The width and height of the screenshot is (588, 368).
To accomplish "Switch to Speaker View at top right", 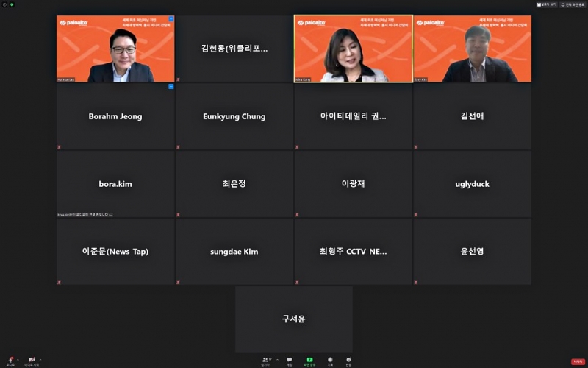I will tap(547, 5).
